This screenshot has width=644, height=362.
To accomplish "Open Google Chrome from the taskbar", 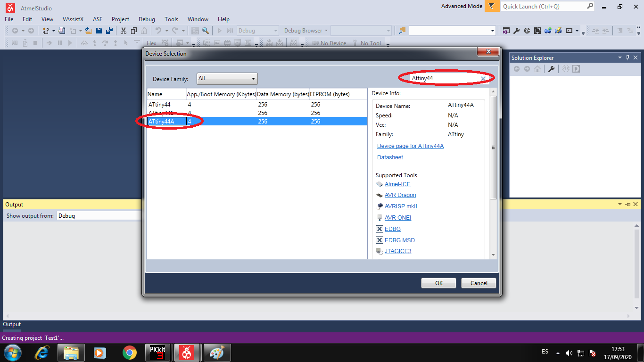I will point(129,352).
